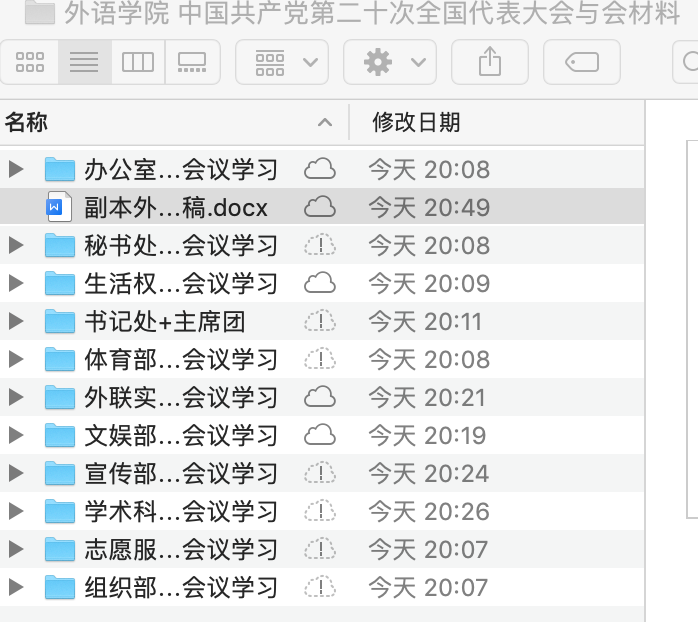Open the share menu
This screenshot has height=622, width=698.
coord(489,62)
